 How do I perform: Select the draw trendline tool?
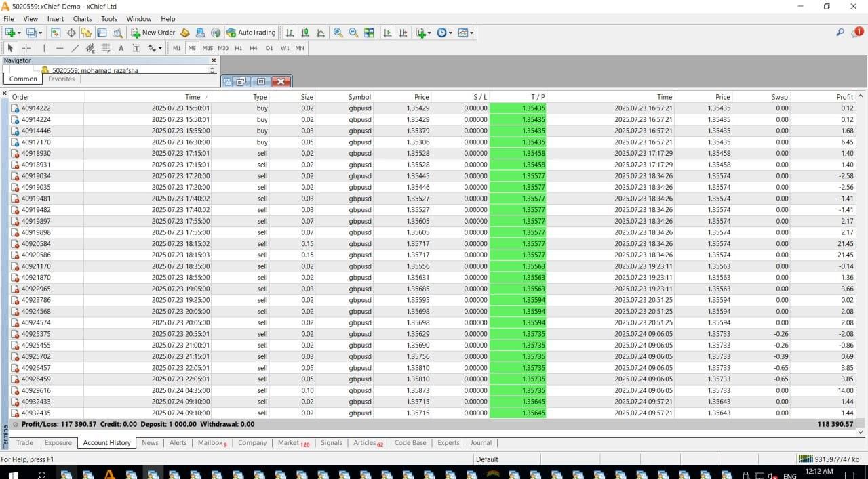75,48
